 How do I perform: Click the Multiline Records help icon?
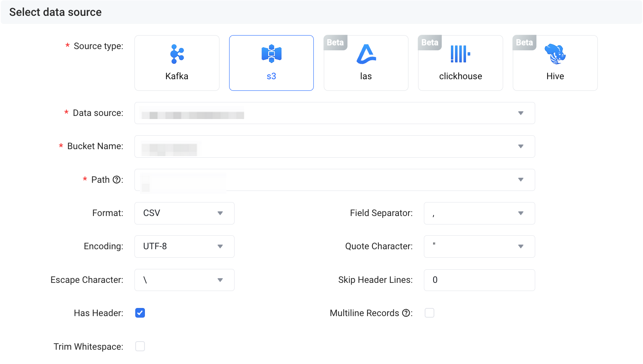click(x=406, y=313)
